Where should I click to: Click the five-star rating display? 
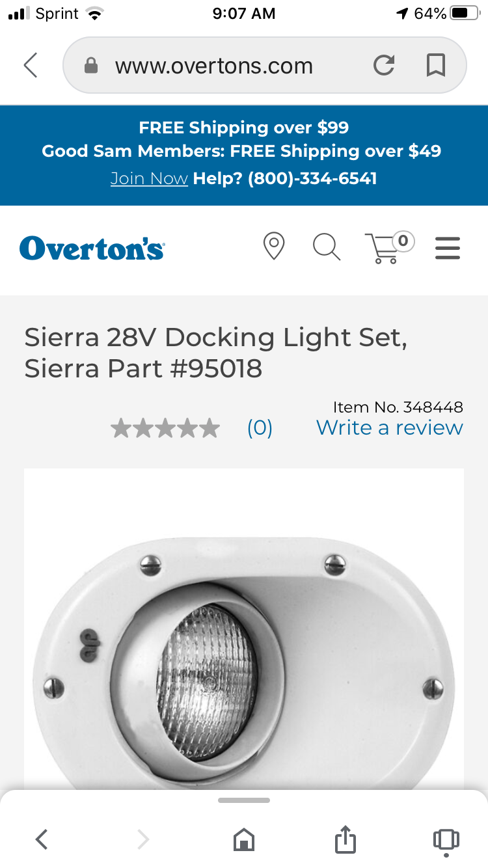(x=165, y=428)
